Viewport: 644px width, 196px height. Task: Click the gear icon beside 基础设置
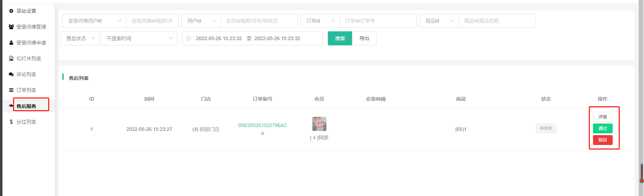(11, 11)
